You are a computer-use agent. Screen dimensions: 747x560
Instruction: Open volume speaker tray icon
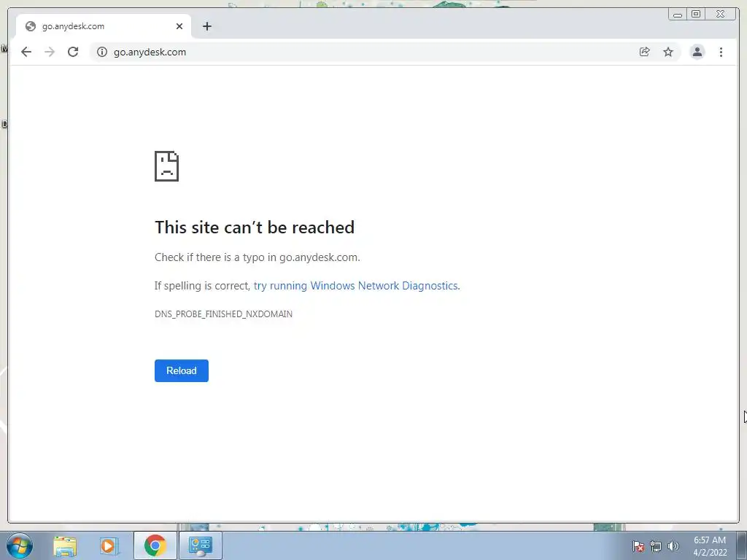673,546
